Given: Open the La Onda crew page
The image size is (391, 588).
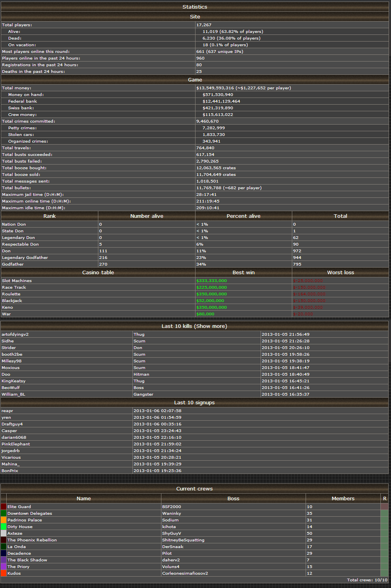Looking at the screenshot, I should point(16,546).
